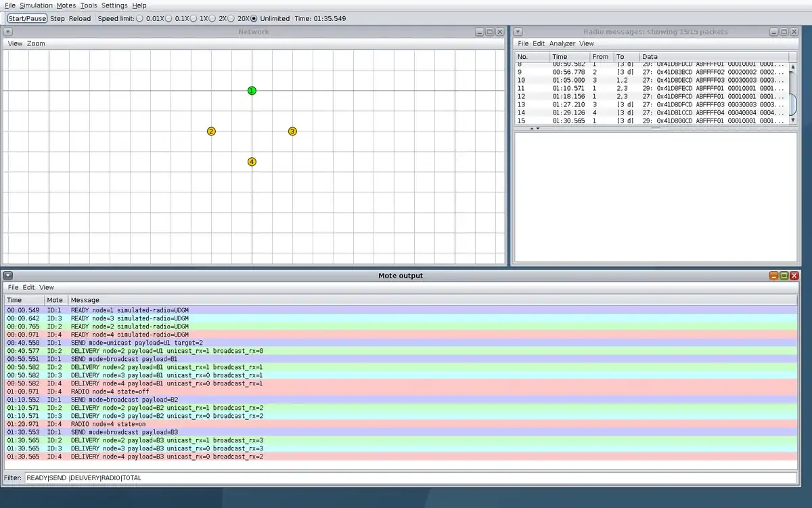
Task: Close the Mote output window
Action: (794, 276)
